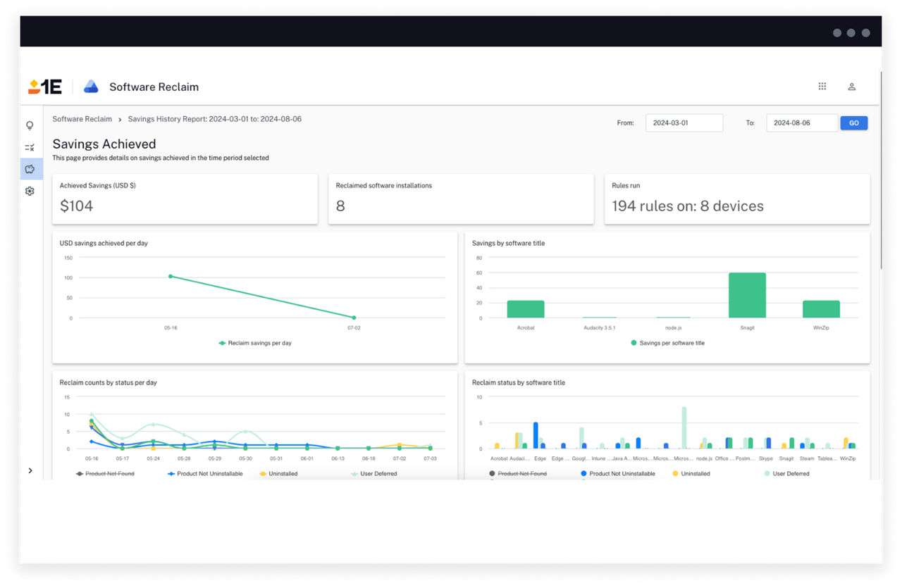Open the settings gear in sidebar
Viewport: 902px width, 588px height.
coord(30,191)
